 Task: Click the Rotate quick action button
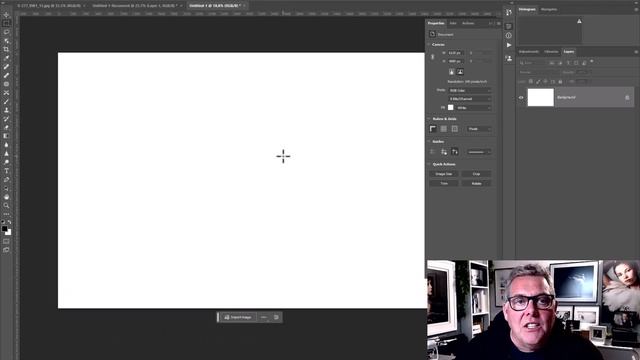click(x=476, y=184)
